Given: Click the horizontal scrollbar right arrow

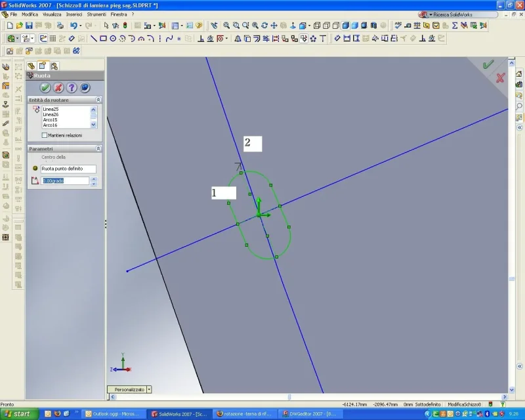Looking at the screenshot, I should (x=505, y=397).
